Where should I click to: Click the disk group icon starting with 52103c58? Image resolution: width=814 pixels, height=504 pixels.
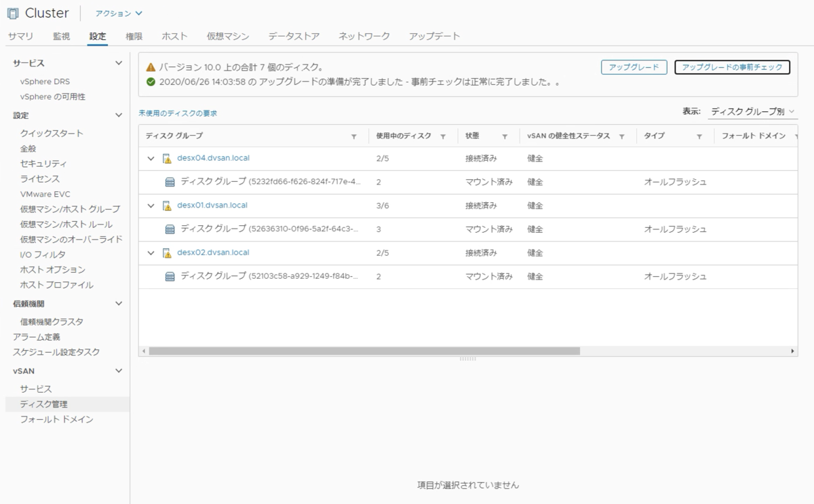coord(170,276)
